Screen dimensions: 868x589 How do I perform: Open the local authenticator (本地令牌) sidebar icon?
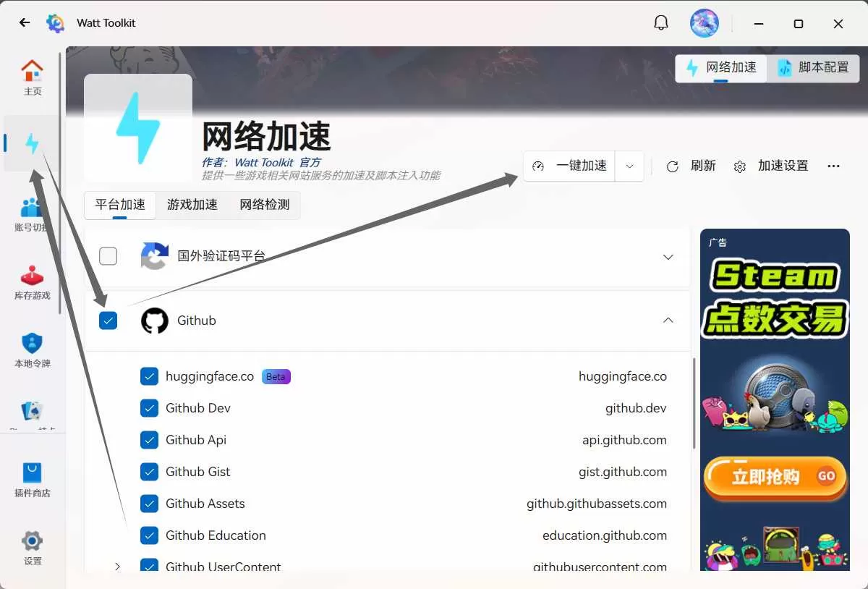pyautogui.click(x=33, y=351)
